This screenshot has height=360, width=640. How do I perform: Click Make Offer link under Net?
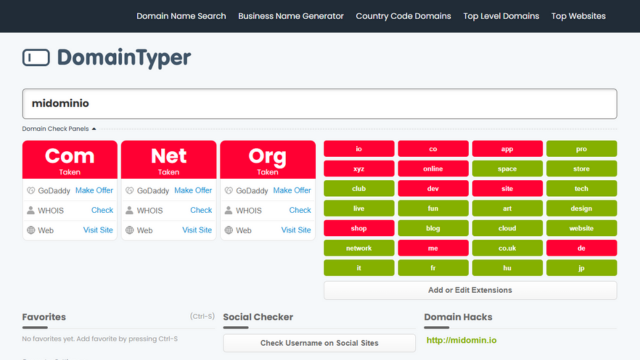pyautogui.click(x=193, y=191)
